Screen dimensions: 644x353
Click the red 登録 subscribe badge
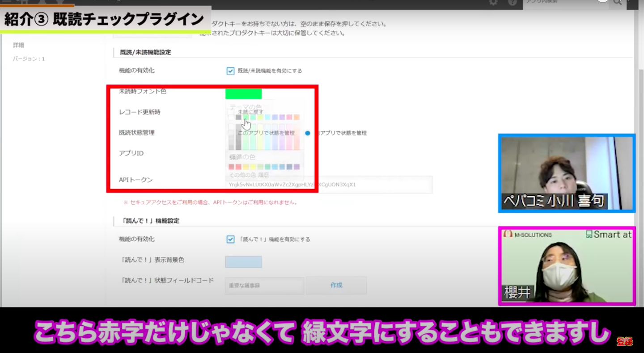[x=624, y=341]
